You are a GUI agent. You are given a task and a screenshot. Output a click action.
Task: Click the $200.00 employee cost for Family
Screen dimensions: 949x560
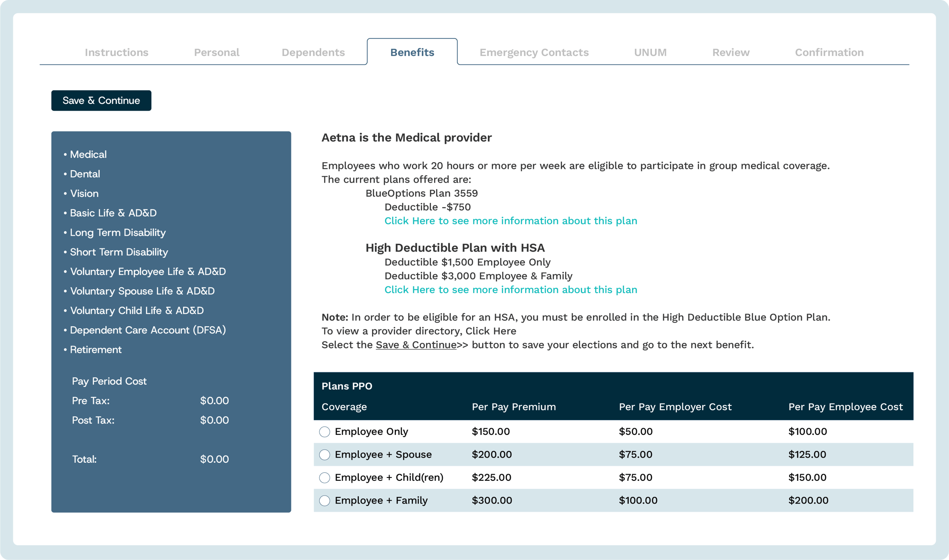(809, 500)
